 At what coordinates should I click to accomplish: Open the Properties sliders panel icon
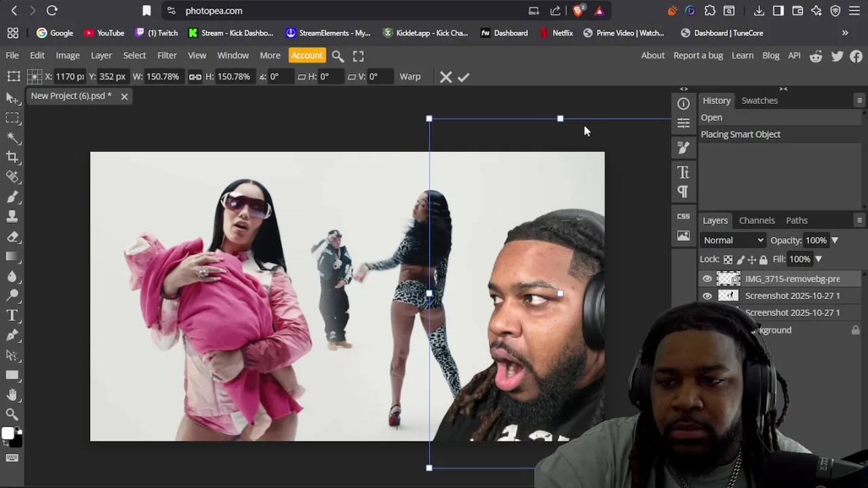click(x=683, y=123)
